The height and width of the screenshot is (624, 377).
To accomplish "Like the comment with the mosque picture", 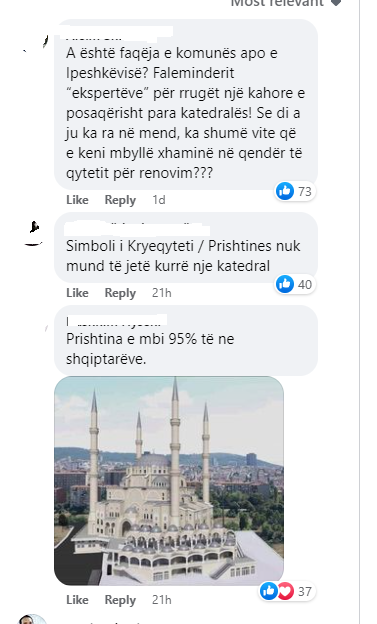I will [77, 600].
